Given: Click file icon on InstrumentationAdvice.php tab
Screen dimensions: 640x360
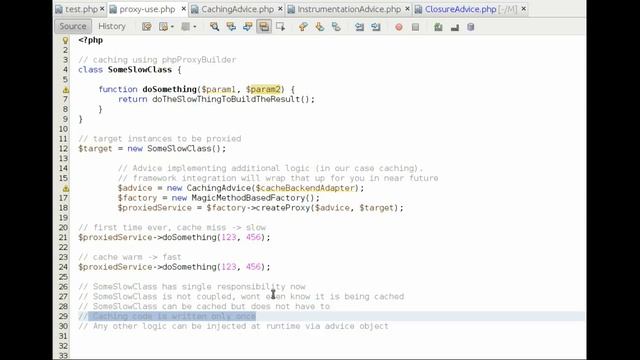Looking at the screenshot, I should 291,9.
